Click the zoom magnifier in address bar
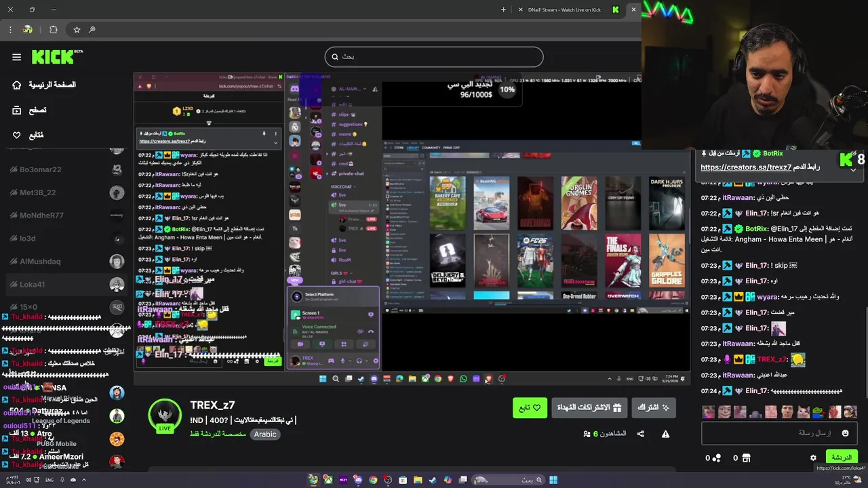The width and height of the screenshot is (868, 488). [92, 30]
